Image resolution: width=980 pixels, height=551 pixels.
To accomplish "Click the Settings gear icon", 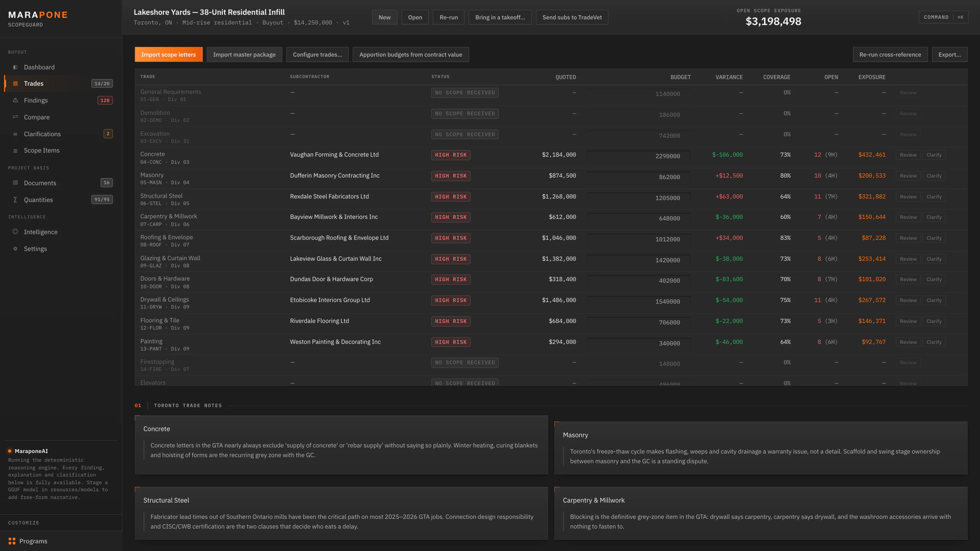I will [15, 249].
